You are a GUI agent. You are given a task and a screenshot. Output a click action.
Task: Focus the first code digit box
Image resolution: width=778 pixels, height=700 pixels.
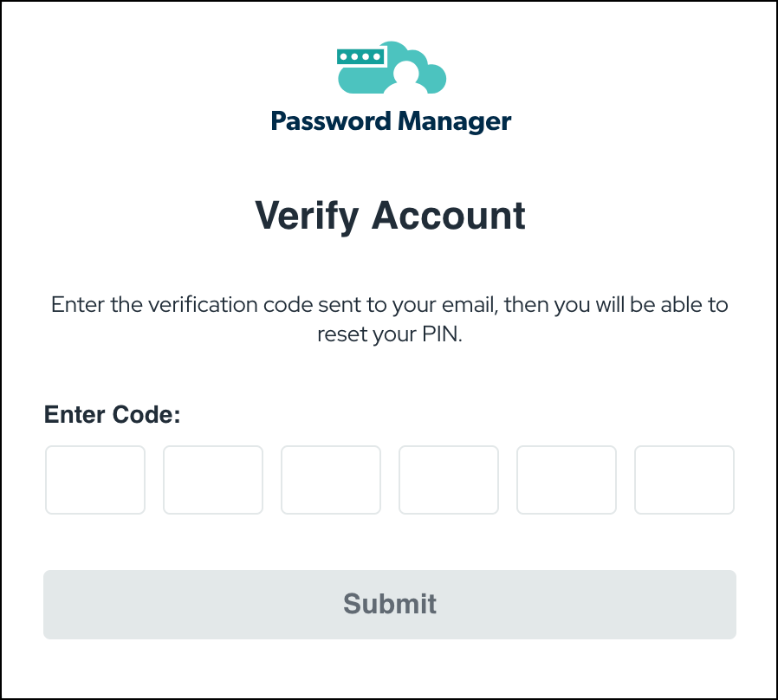pos(95,480)
